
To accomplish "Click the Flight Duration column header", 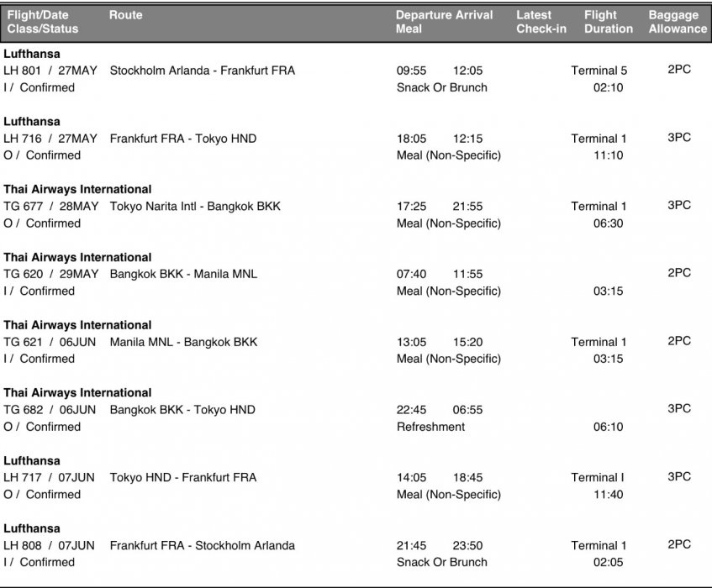I will pyautogui.click(x=609, y=22).
